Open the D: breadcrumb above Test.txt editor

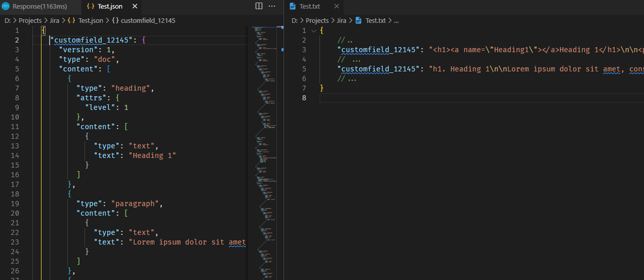[294, 21]
